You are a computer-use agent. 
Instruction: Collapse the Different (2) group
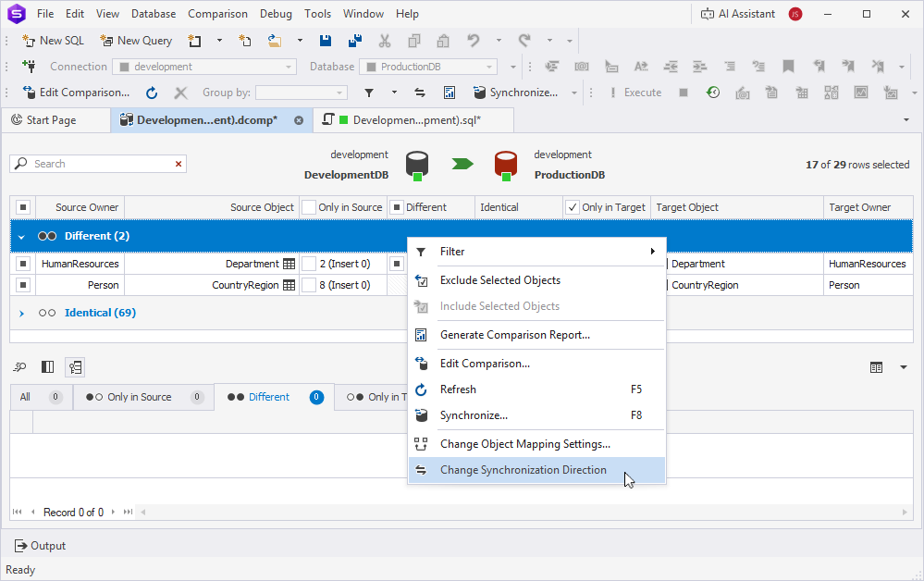point(21,237)
